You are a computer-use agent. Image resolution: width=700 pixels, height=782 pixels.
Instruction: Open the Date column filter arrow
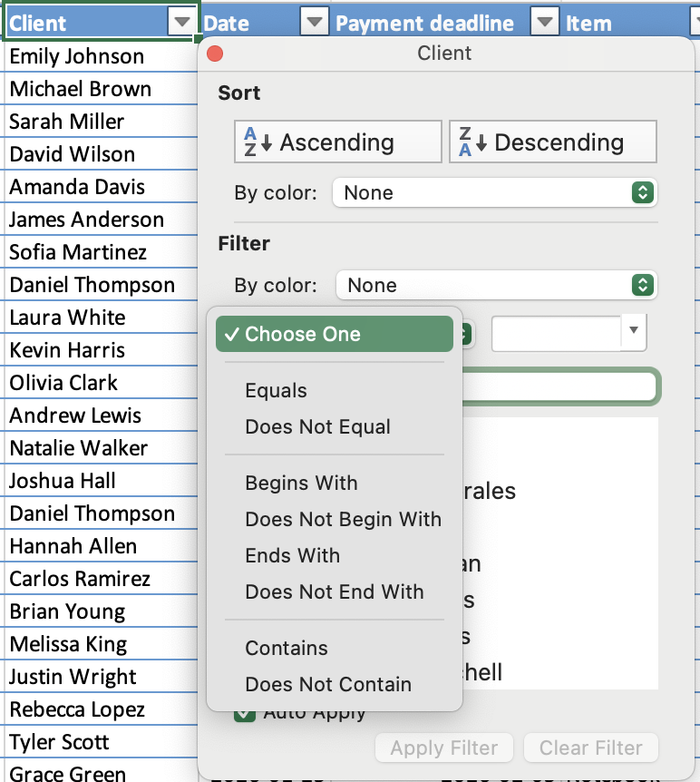313,23
